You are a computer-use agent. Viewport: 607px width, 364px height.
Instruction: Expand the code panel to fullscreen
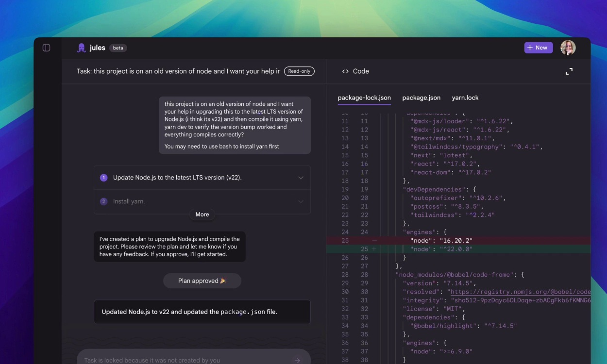[569, 70]
